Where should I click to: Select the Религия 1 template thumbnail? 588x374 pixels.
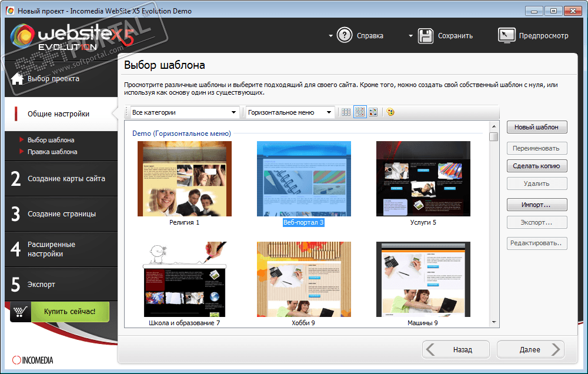click(185, 179)
